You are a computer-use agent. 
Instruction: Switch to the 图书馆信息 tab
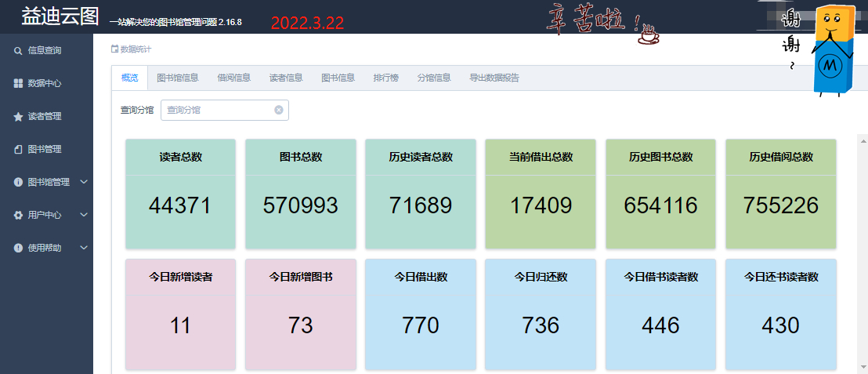click(177, 78)
